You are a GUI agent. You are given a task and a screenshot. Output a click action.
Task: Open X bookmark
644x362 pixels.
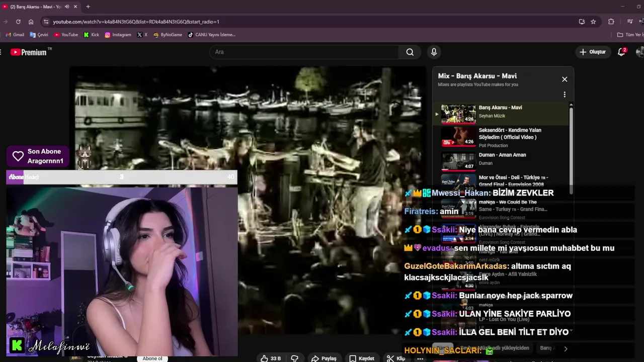(x=142, y=35)
